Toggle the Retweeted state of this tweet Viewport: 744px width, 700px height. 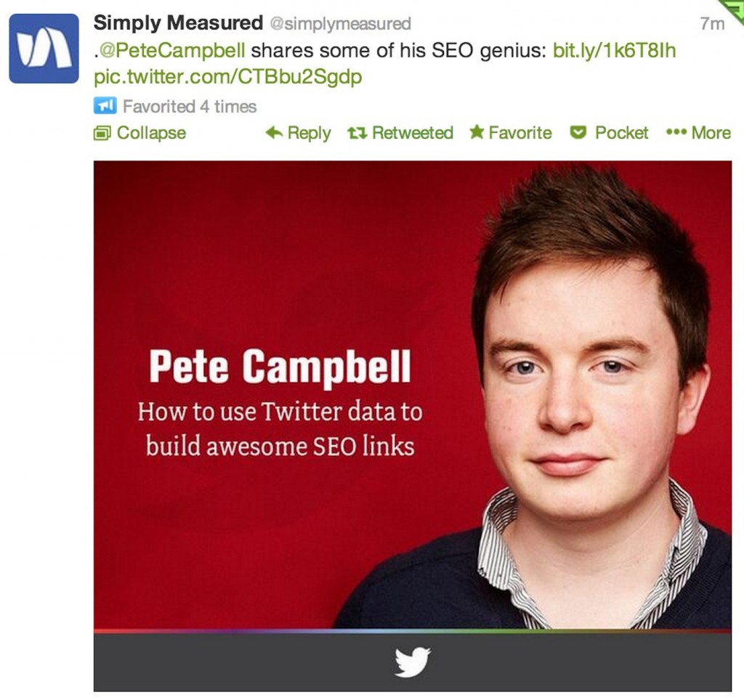tap(401, 133)
